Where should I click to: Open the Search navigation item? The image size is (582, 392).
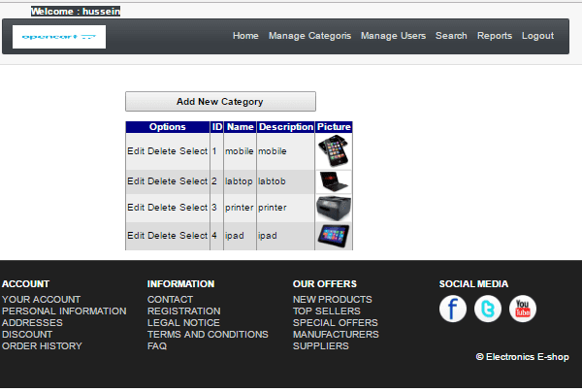click(x=451, y=36)
